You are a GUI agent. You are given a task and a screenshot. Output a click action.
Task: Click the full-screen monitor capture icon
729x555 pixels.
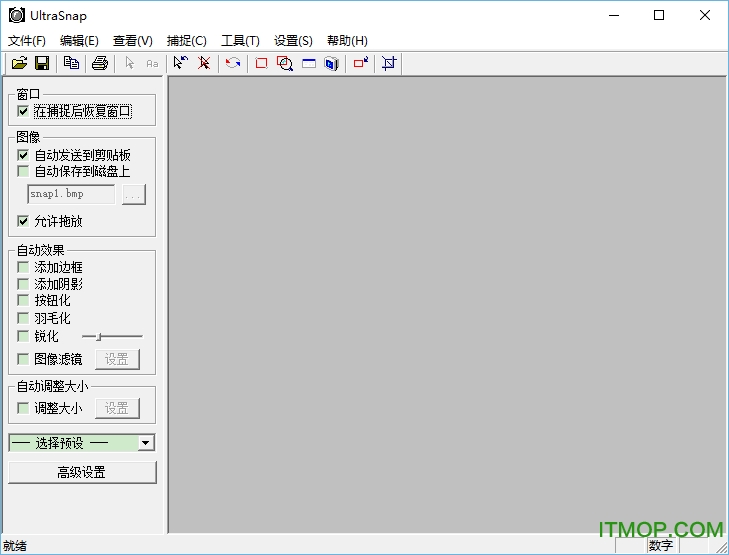(x=331, y=63)
